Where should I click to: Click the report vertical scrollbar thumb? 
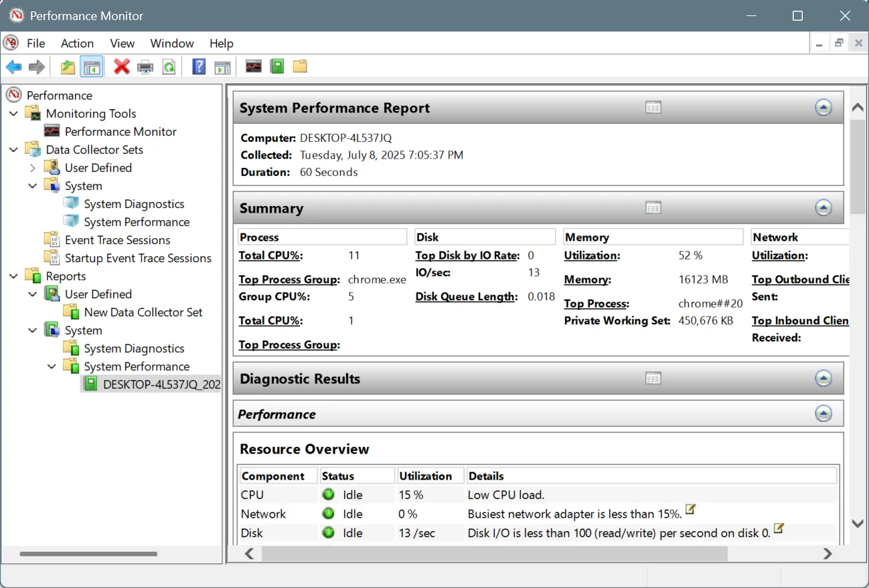click(x=858, y=167)
